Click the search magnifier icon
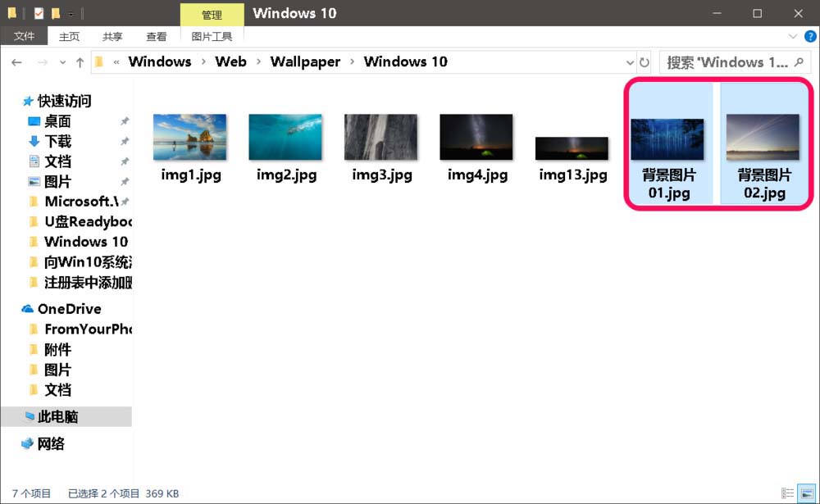The height and width of the screenshot is (504, 820). pyautogui.click(x=799, y=62)
